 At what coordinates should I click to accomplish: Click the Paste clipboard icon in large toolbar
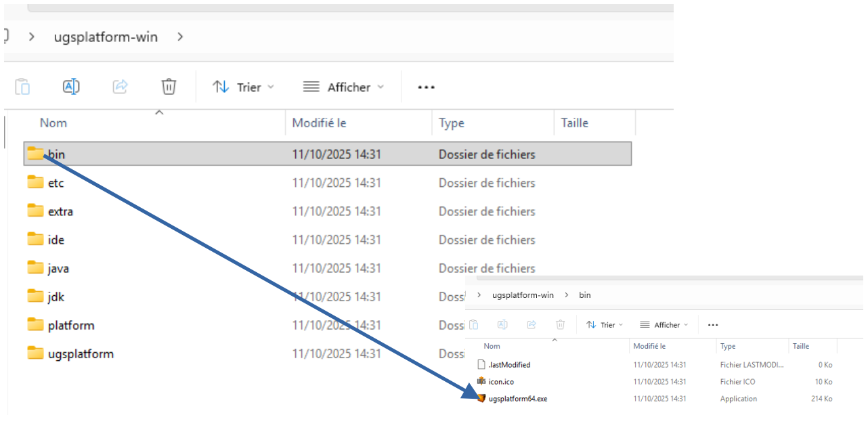(x=22, y=87)
